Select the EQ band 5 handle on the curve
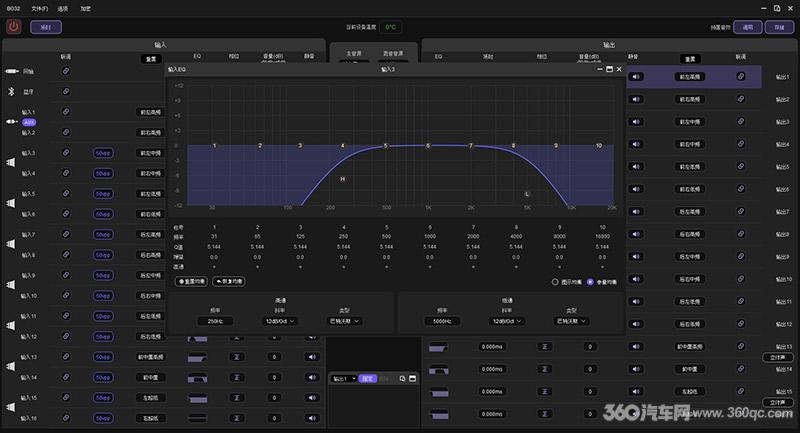Image resolution: width=800 pixels, height=433 pixels. click(386, 146)
